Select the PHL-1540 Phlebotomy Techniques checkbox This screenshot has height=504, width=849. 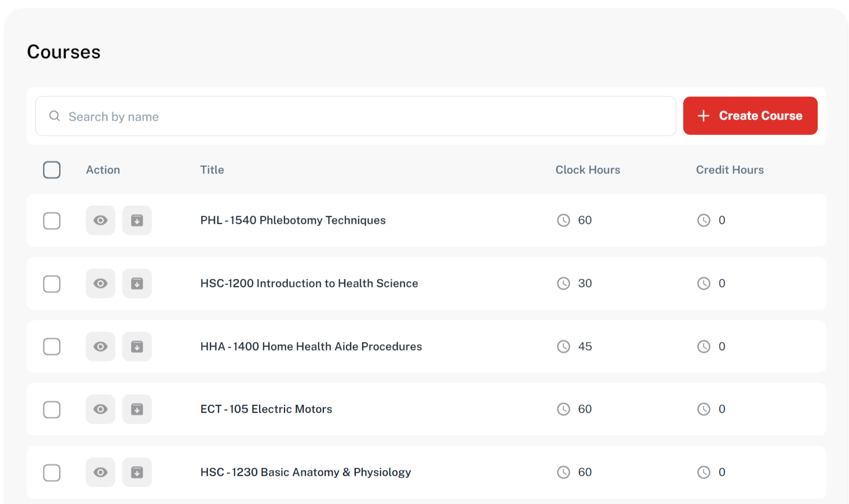(x=52, y=221)
